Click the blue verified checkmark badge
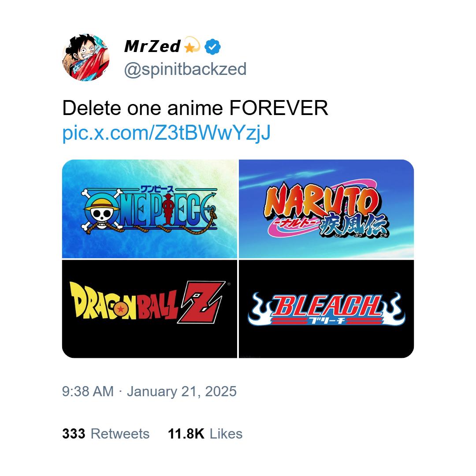This screenshot has height=476, width=476. tap(212, 46)
